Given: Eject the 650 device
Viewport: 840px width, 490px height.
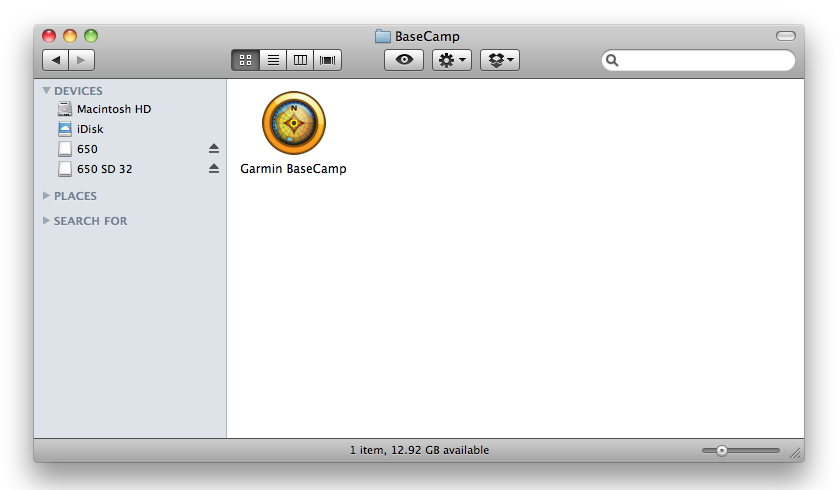Looking at the screenshot, I should point(213,149).
